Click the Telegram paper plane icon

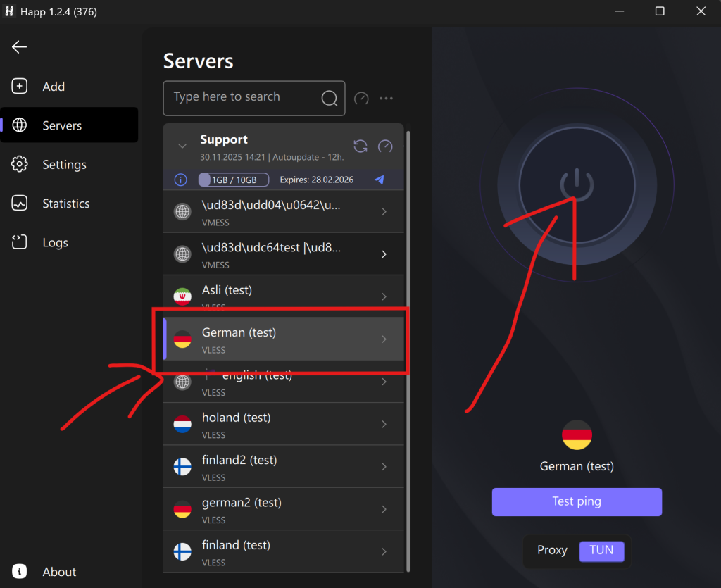pyautogui.click(x=380, y=180)
